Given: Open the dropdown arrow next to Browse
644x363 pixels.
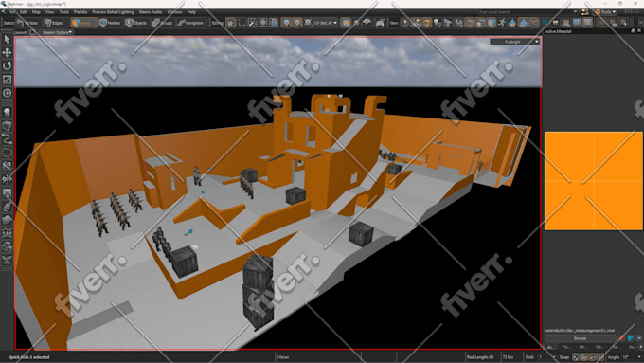Looking at the screenshot, I should [x=639, y=338].
